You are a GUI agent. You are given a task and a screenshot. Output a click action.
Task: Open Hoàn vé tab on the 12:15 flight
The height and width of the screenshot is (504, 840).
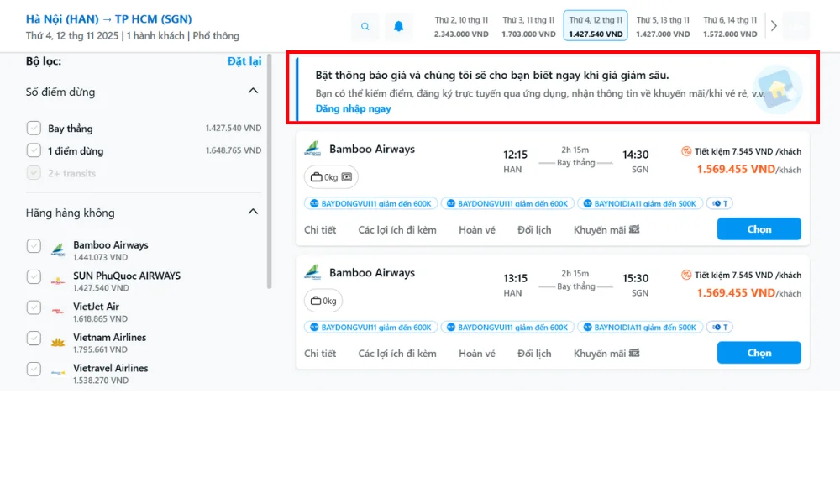tap(476, 229)
